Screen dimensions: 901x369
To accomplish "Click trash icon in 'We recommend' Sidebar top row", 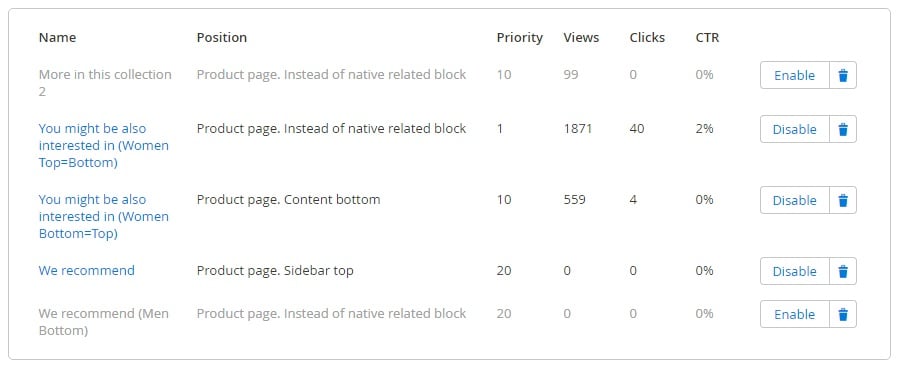I will [843, 271].
